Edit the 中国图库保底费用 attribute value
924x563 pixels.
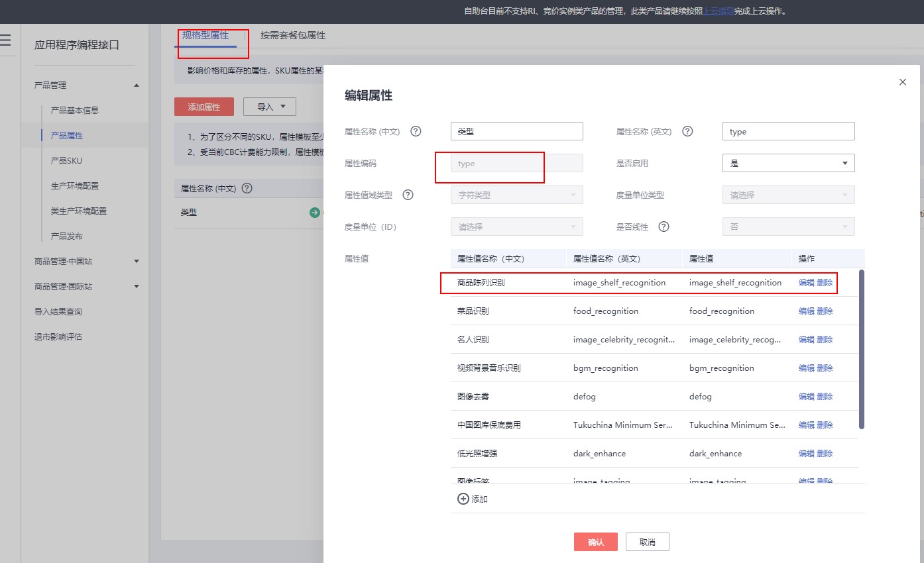(807, 425)
